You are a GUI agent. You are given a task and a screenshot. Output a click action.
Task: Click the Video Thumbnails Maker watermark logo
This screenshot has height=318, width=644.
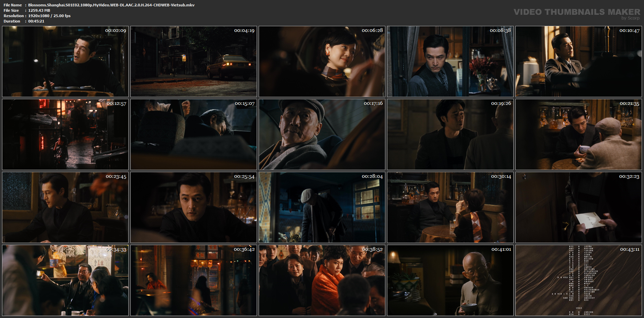click(577, 14)
